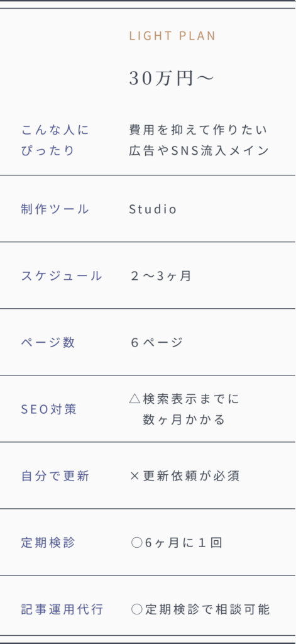This screenshot has width=296, height=644.
Task: Click the Studio tool name
Action: click(153, 209)
